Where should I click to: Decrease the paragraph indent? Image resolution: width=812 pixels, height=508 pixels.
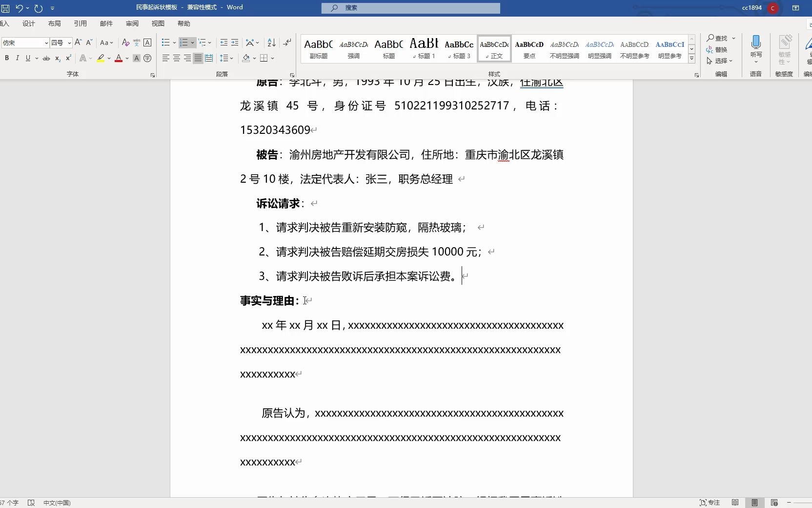tap(224, 42)
